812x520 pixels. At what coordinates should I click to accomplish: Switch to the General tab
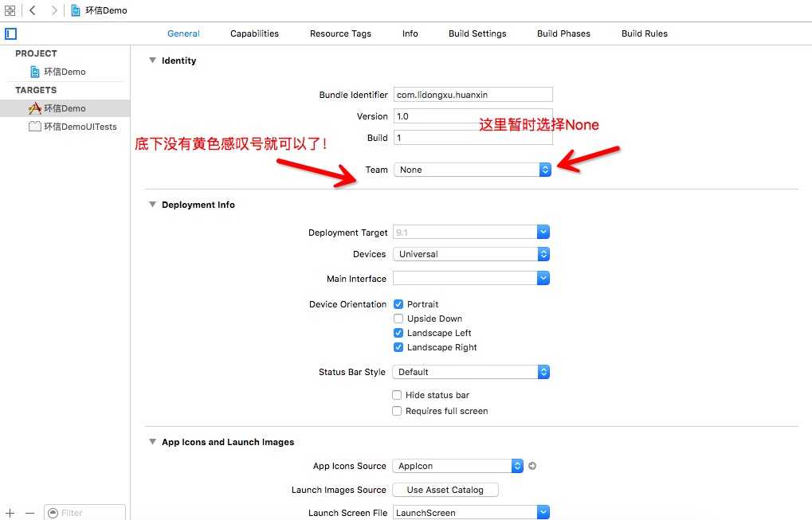click(x=183, y=33)
